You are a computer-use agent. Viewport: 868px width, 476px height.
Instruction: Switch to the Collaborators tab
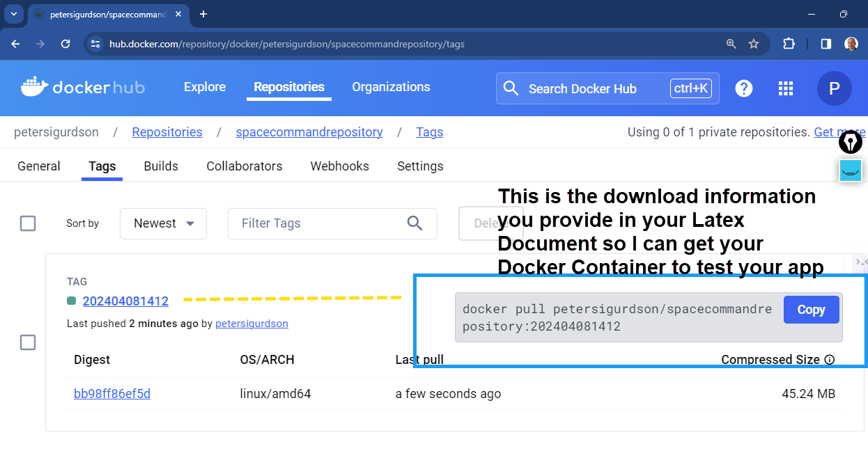point(245,166)
